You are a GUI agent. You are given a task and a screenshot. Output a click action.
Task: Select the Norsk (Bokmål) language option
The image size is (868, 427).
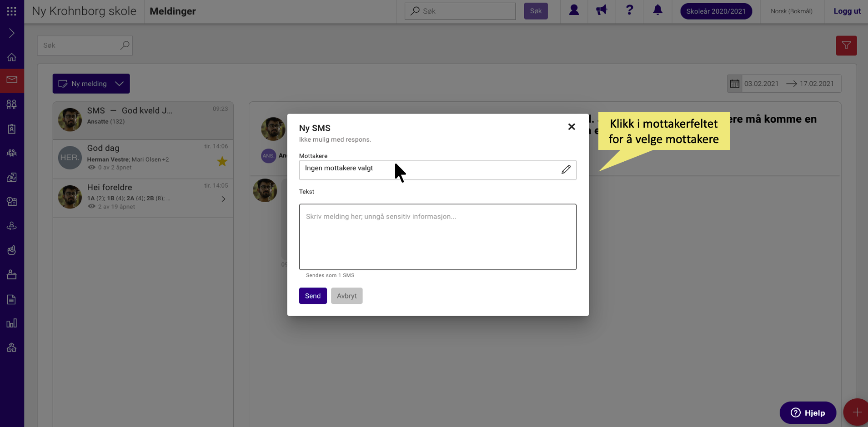click(791, 11)
